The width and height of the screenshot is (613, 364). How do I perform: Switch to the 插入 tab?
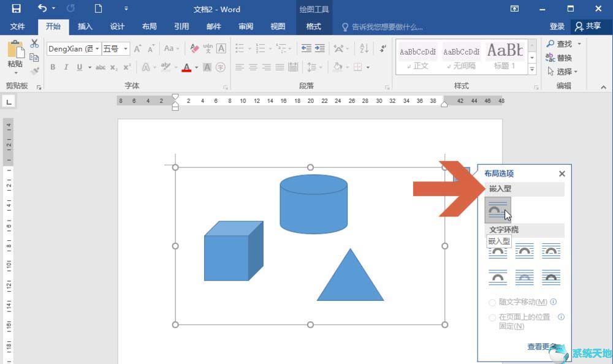(85, 26)
